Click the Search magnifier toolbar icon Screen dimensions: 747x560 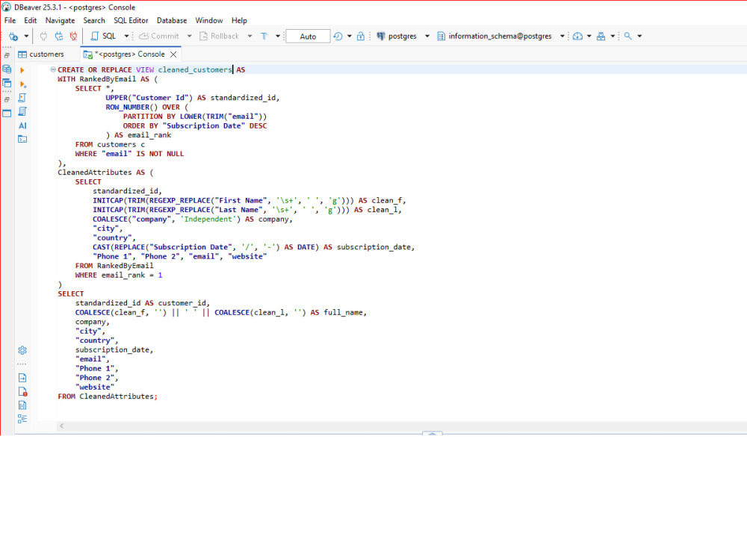coord(628,36)
